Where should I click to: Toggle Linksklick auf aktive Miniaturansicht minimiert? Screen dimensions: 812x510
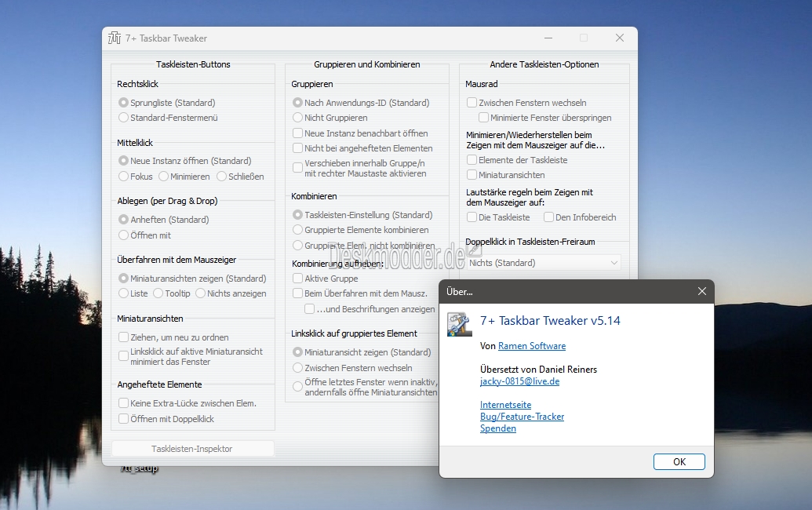tap(123, 356)
